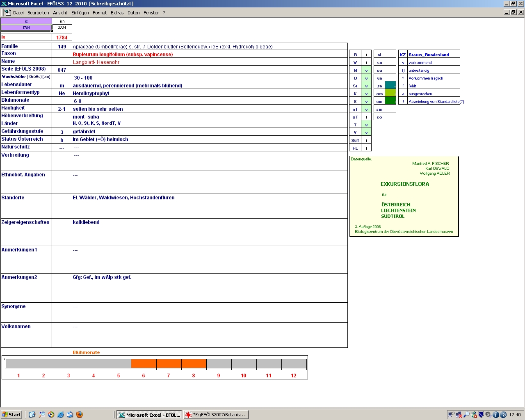The height and width of the screenshot is (420, 525).
Task: Click the grey month 1 bar in Blühmonate chart
Action: click(18, 364)
